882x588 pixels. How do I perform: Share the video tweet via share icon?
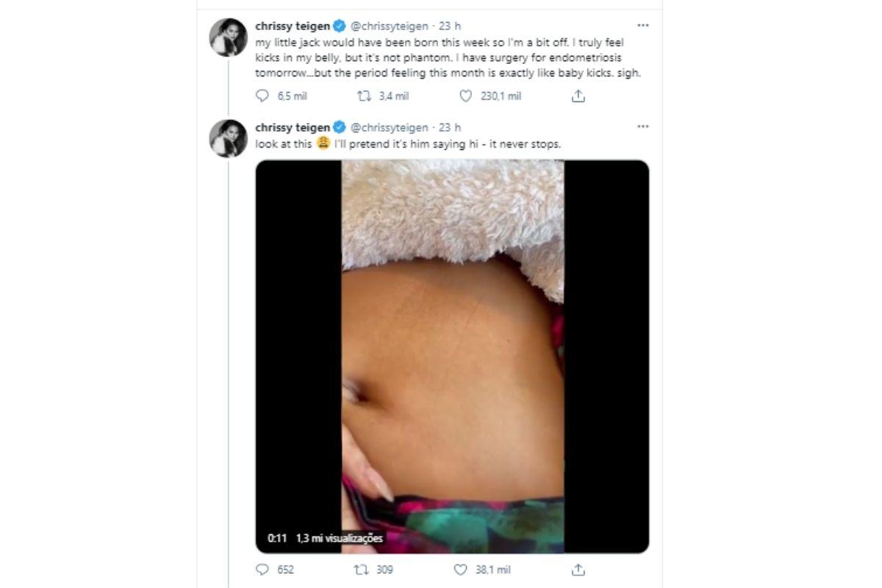(x=578, y=570)
